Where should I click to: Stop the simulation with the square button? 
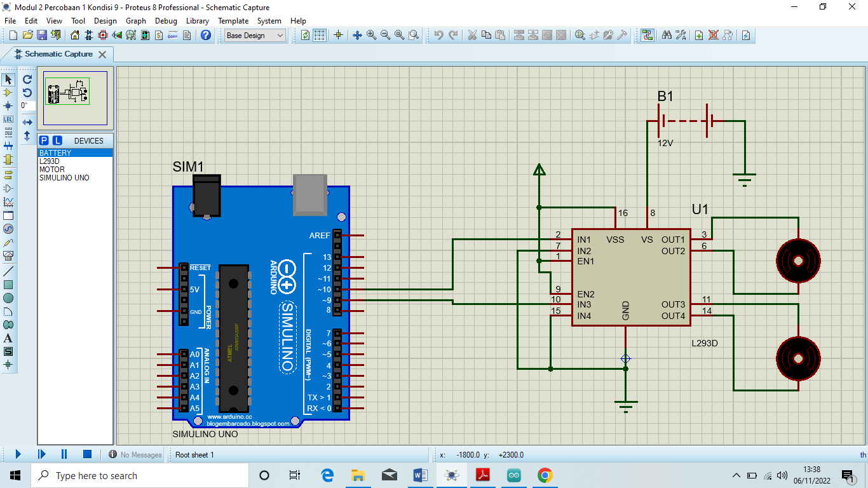[x=88, y=454]
